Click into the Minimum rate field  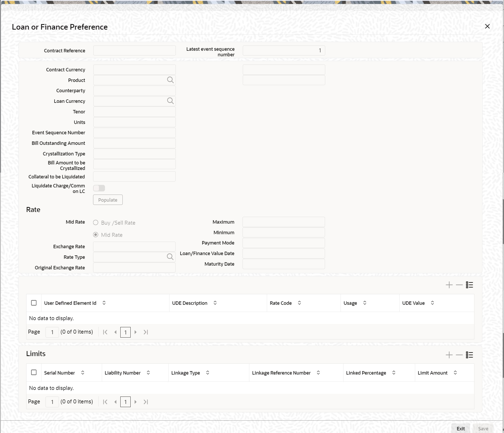pos(284,232)
